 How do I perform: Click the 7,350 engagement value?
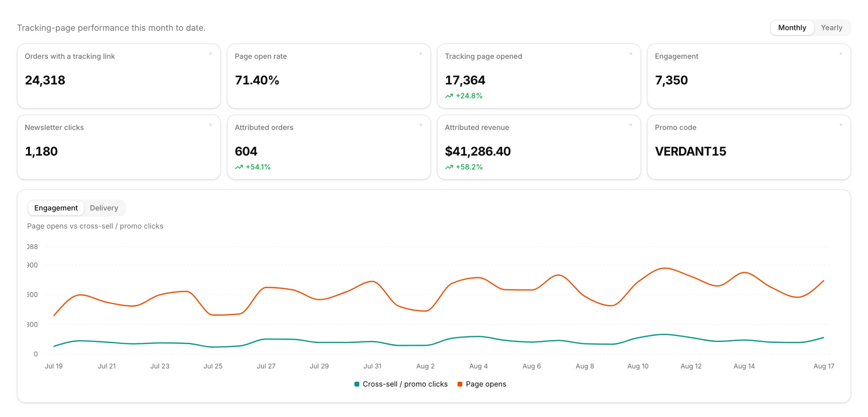[671, 80]
